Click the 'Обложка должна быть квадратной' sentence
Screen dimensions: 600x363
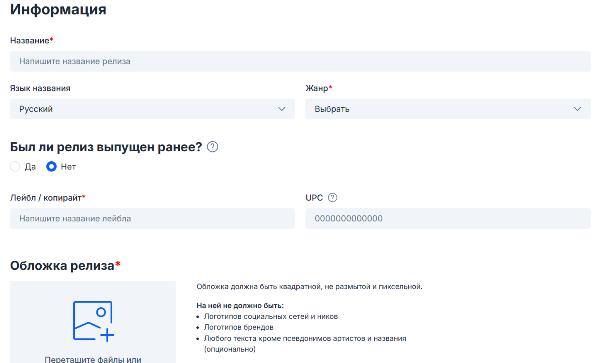click(x=309, y=286)
